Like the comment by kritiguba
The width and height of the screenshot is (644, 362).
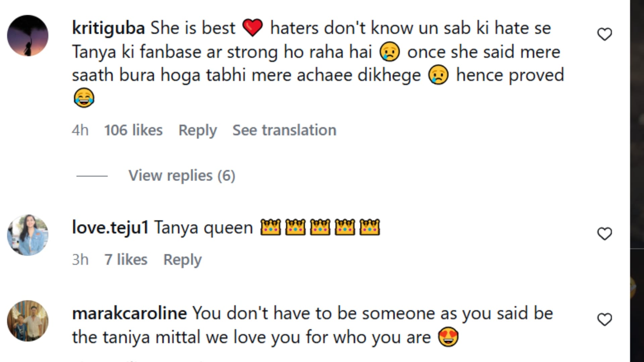(x=604, y=34)
